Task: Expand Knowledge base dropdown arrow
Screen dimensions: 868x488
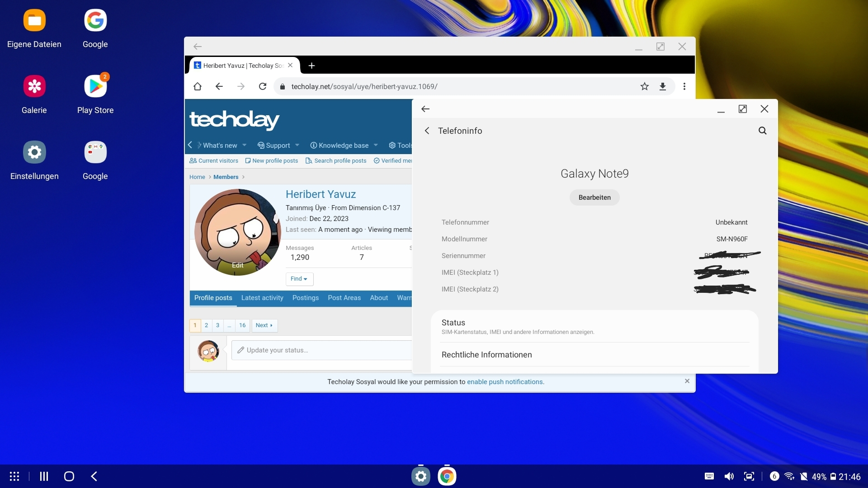Action: (376, 145)
